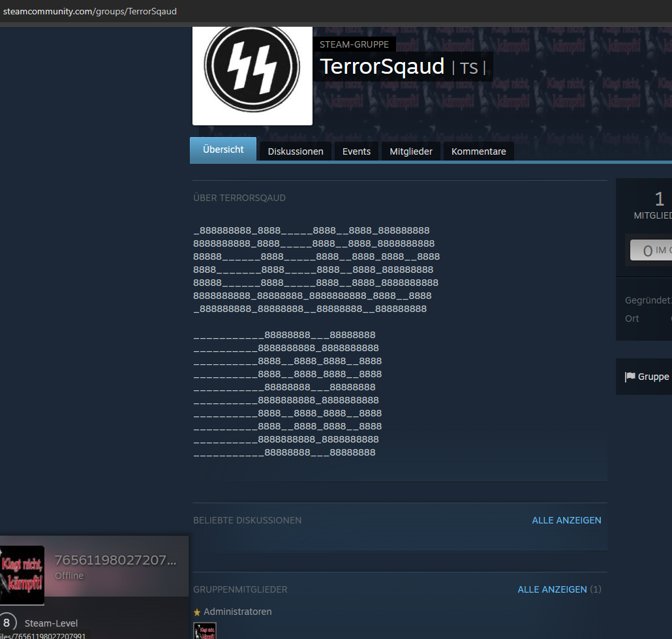Click the flag icon beside Gruppe
Screen dimensions: 672x639
pos(630,377)
